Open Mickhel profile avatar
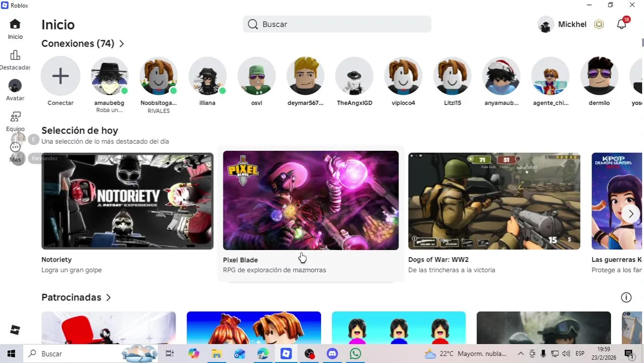Image resolution: width=644 pixels, height=363 pixels. pyautogui.click(x=546, y=24)
